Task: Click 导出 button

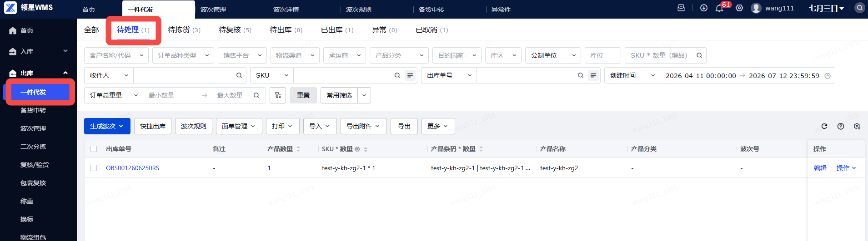Action: pyautogui.click(x=404, y=126)
